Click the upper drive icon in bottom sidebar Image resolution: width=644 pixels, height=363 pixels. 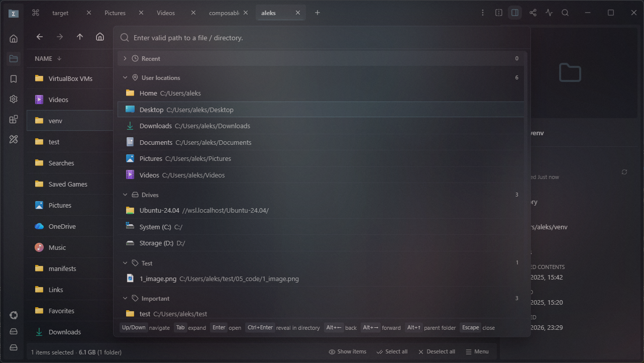tap(14, 331)
